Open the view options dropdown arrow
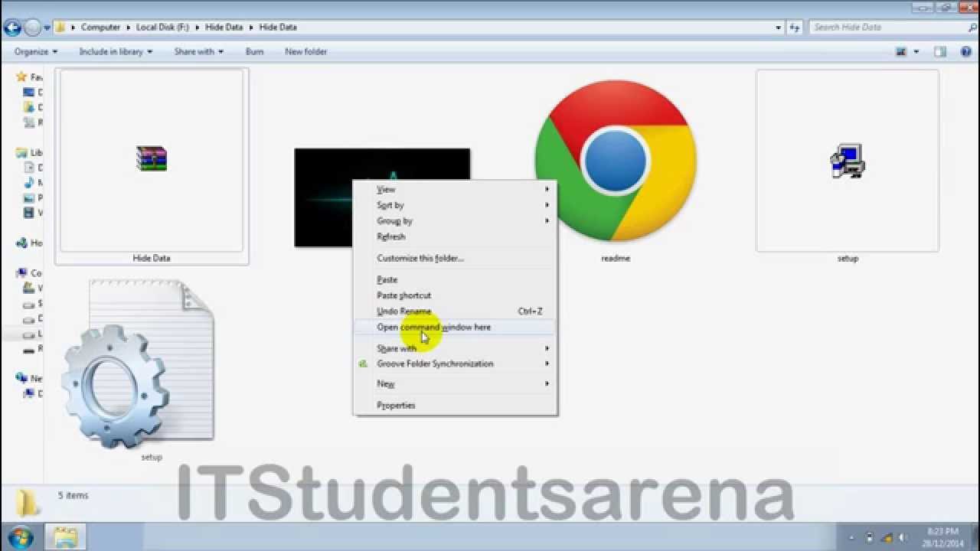The width and height of the screenshot is (980, 551). pyautogui.click(x=916, y=52)
